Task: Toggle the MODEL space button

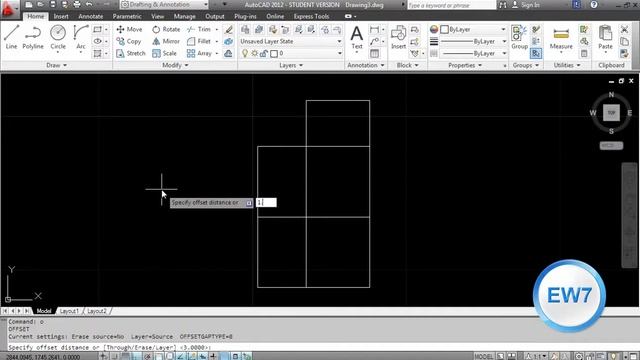Action: (484, 356)
